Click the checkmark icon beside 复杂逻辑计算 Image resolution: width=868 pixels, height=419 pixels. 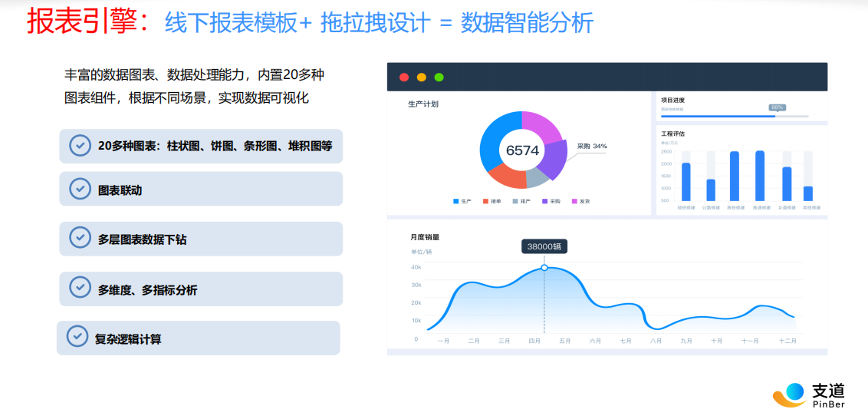point(77,337)
